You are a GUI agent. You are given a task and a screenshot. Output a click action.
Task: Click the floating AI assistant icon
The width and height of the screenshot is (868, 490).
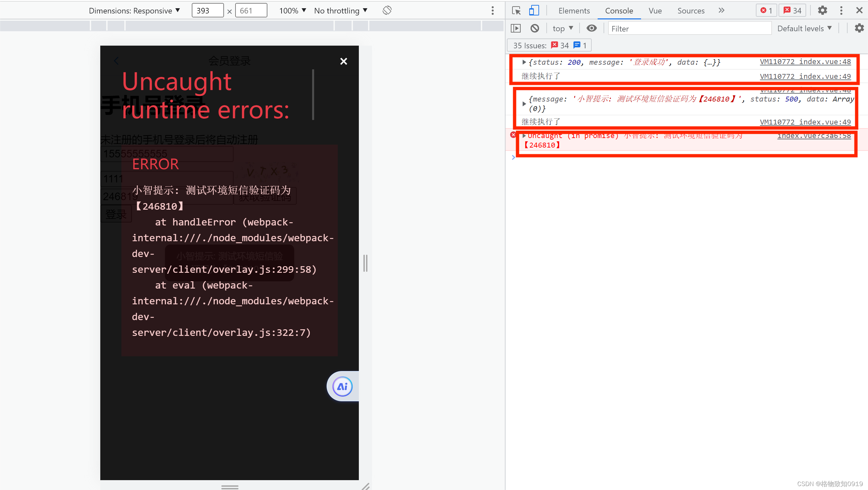coord(342,386)
